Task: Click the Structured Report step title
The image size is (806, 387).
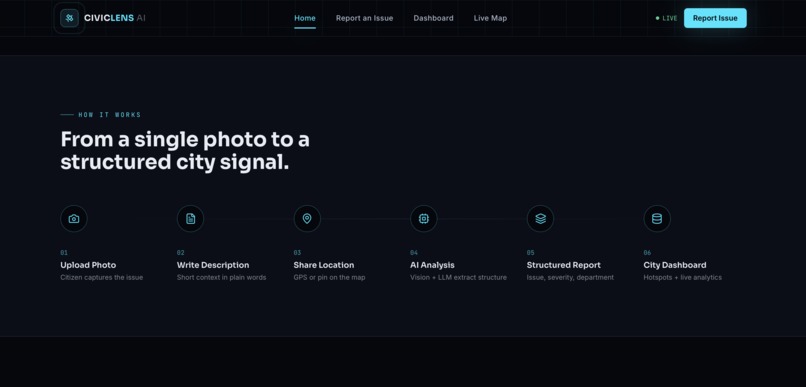Action: (563, 265)
